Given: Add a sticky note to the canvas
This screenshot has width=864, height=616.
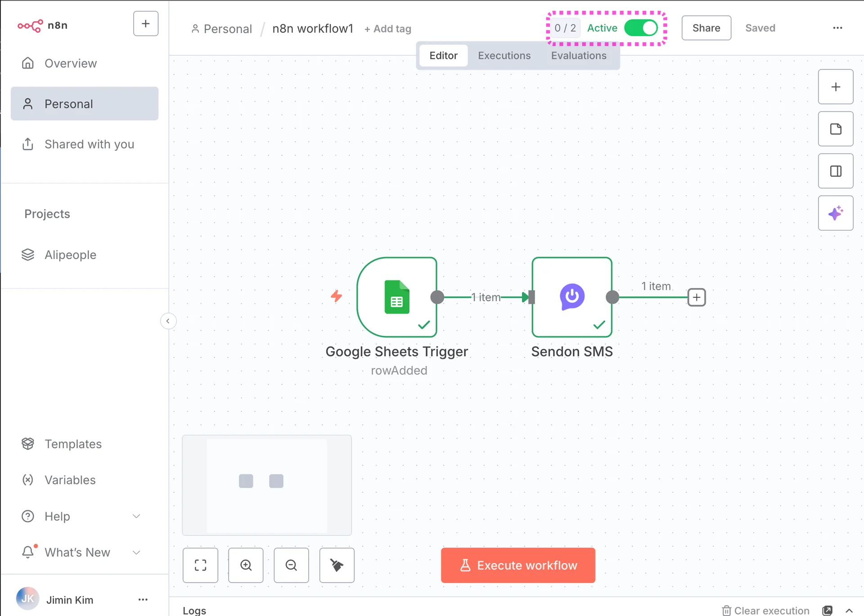Looking at the screenshot, I should (x=835, y=129).
